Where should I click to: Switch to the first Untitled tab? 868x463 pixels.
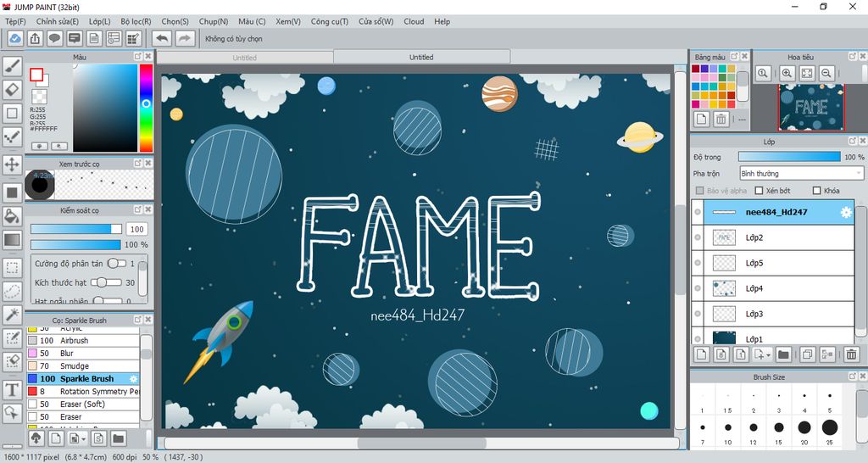[245, 58]
